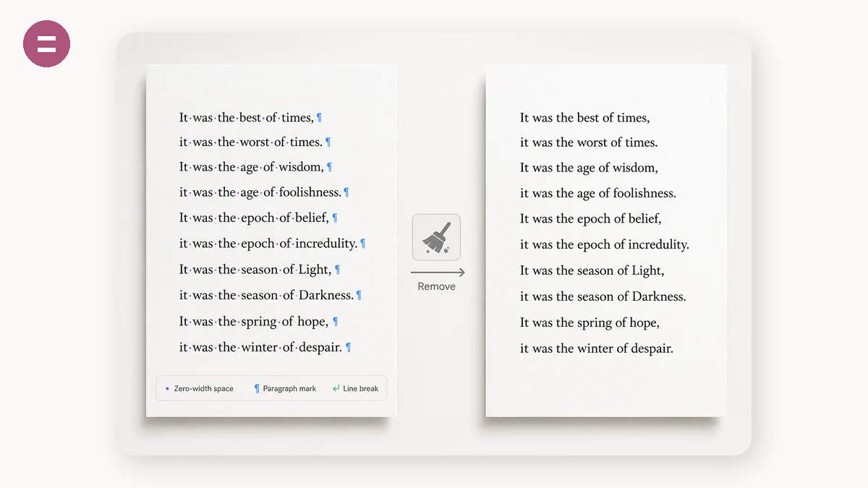Image resolution: width=868 pixels, height=488 pixels.
Task: Click paragraph mark after "season of Light,"
Action: [337, 270]
